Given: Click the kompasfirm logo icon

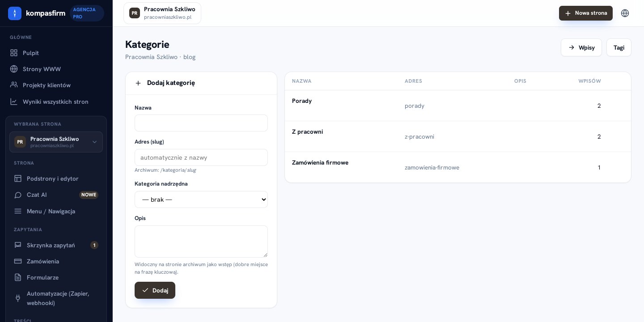Looking at the screenshot, I should click(15, 13).
